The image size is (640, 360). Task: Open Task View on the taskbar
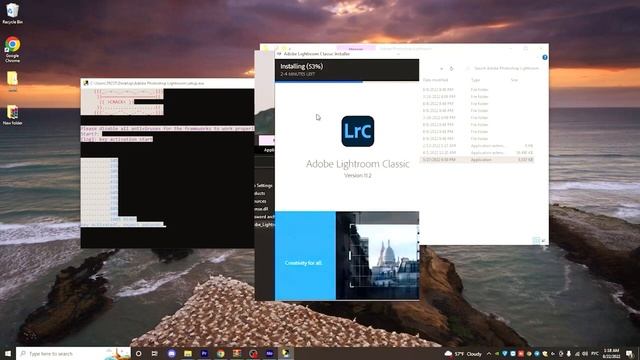(155, 353)
